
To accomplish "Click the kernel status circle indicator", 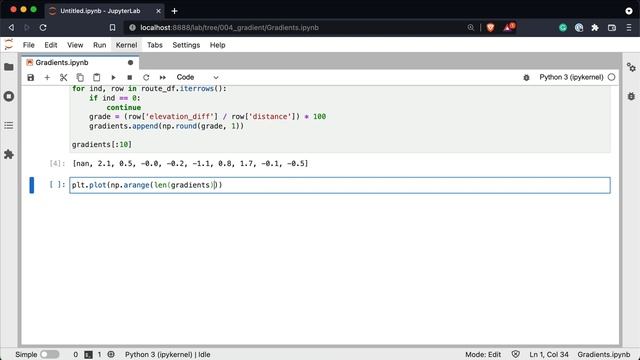I will click(611, 77).
